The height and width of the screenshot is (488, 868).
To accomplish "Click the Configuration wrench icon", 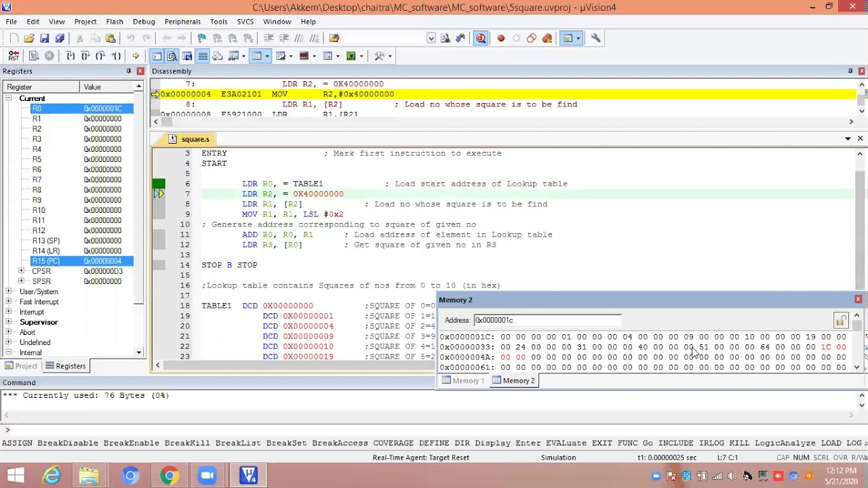I will (x=596, y=38).
